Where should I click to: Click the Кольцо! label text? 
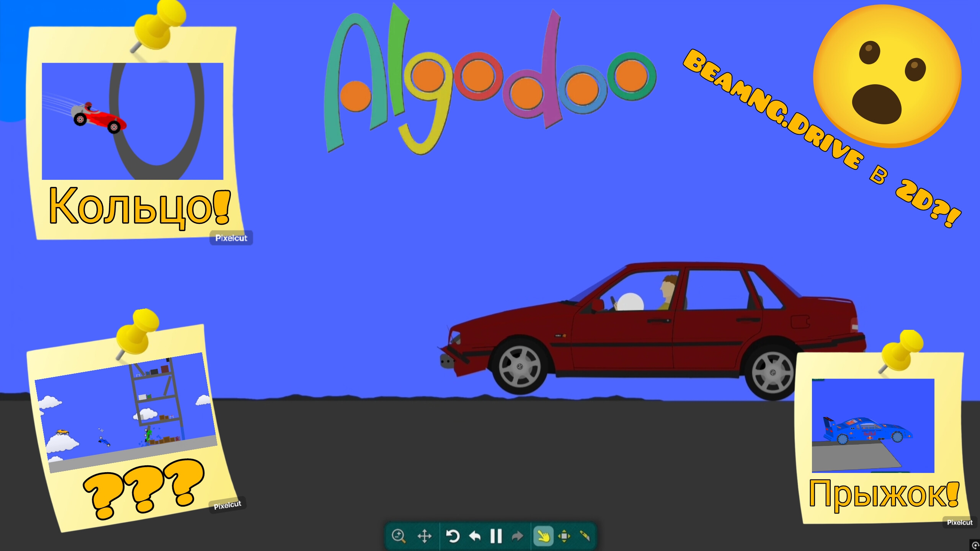tap(139, 207)
